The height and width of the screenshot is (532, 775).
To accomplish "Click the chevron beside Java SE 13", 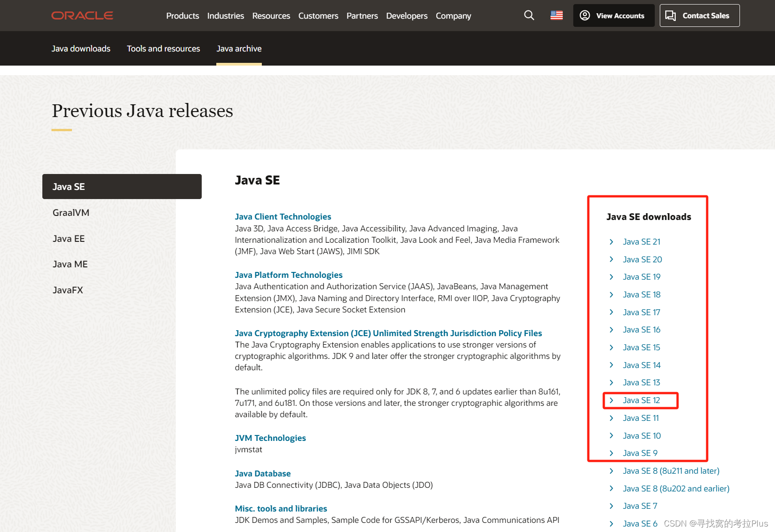I will coord(612,383).
